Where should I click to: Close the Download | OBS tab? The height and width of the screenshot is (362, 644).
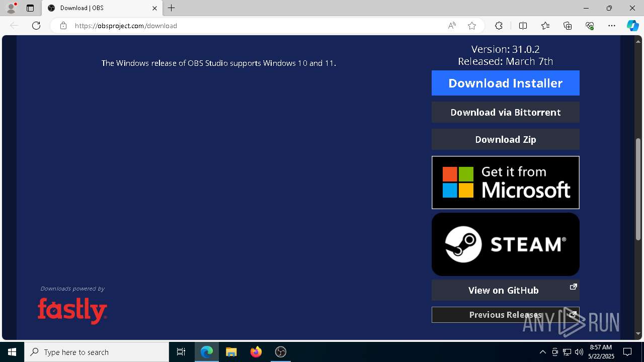pyautogui.click(x=155, y=8)
